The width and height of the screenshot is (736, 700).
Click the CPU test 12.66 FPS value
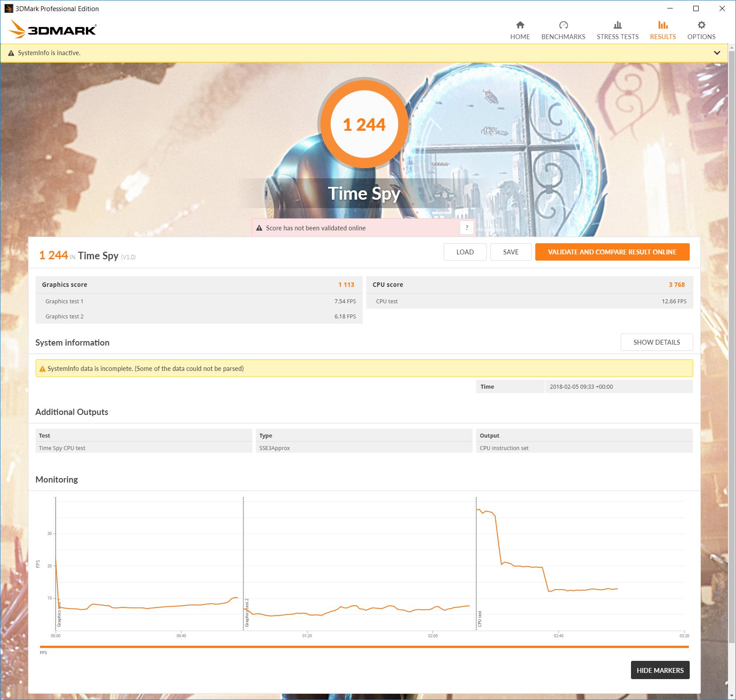click(674, 302)
